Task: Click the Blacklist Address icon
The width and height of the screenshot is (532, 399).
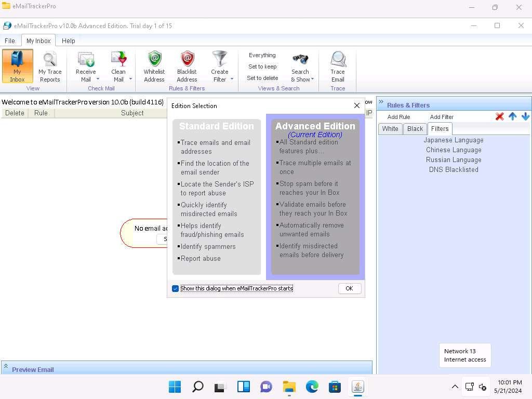Action: coord(187,60)
